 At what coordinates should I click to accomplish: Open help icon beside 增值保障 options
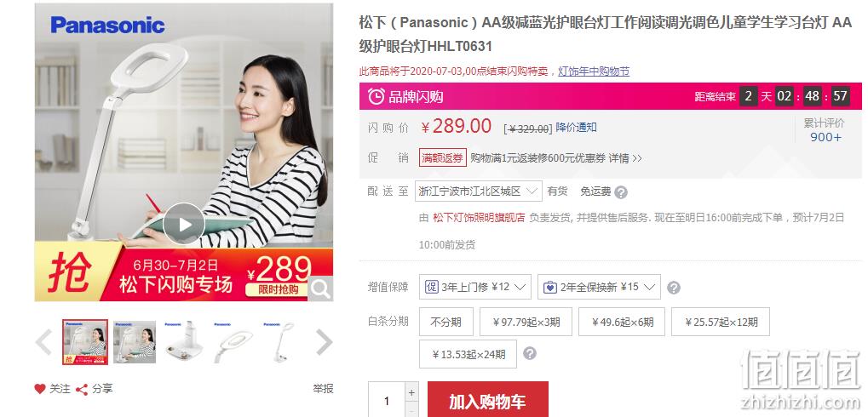[674, 288]
